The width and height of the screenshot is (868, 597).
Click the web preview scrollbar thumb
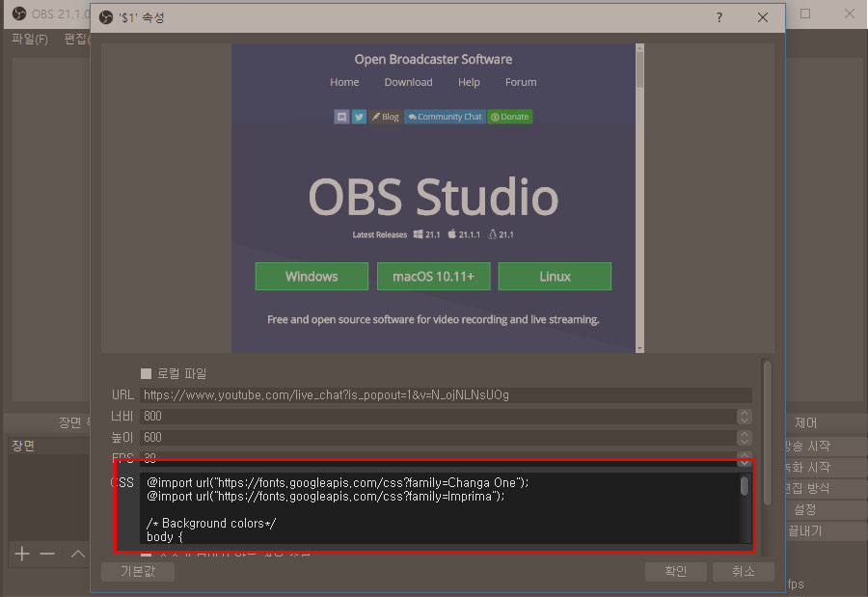point(640,69)
